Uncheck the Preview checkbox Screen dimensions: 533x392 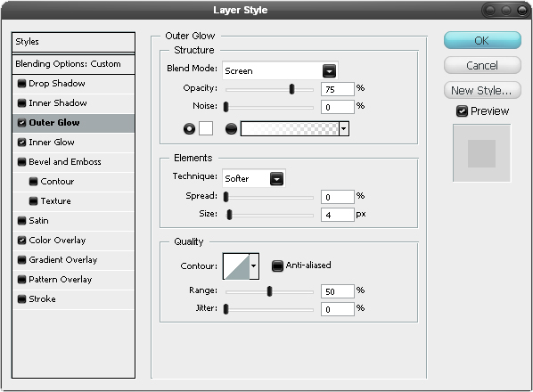[462, 111]
